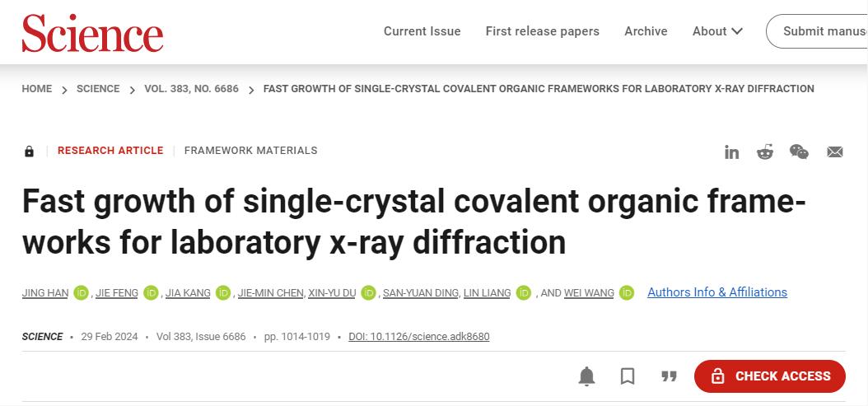Click the bell alert icon

[x=586, y=376]
